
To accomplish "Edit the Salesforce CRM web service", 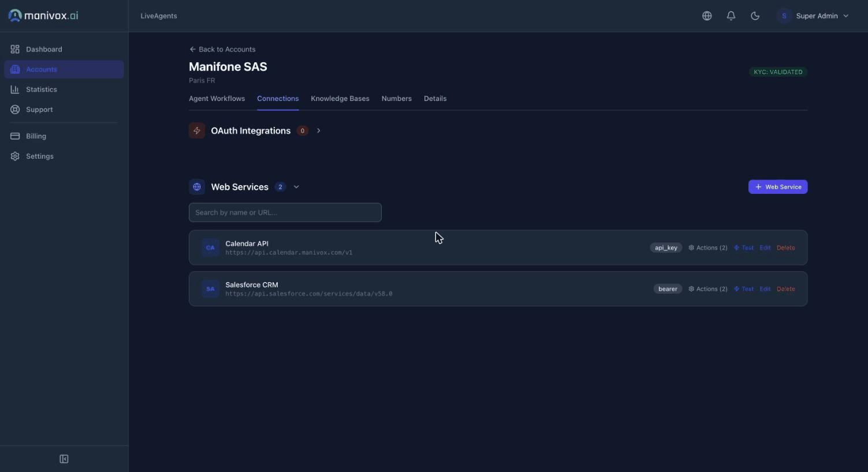I will click(x=765, y=289).
